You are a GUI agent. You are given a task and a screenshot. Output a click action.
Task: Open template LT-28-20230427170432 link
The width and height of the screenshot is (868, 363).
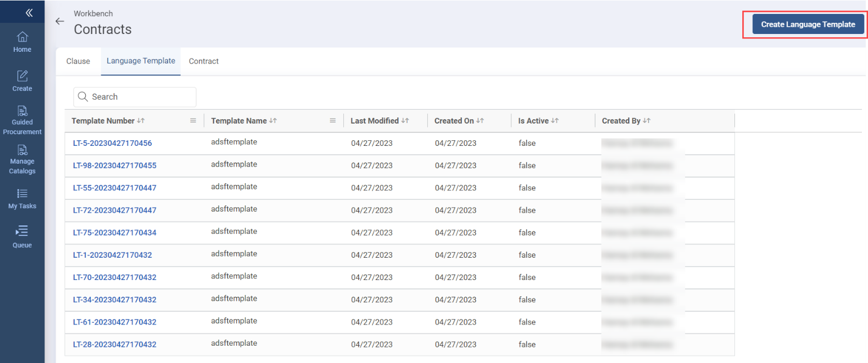point(115,345)
